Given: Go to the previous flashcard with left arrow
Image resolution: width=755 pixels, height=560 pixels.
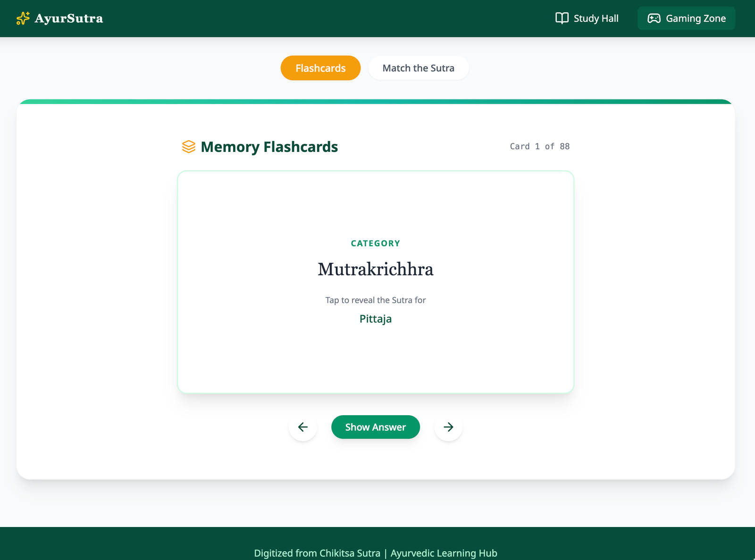Looking at the screenshot, I should tap(303, 427).
